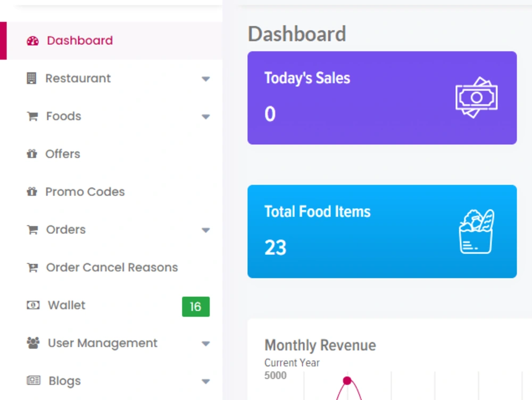Viewport: 532px width, 400px height.
Task: Expand the User Management submenu arrow
Action: point(205,344)
